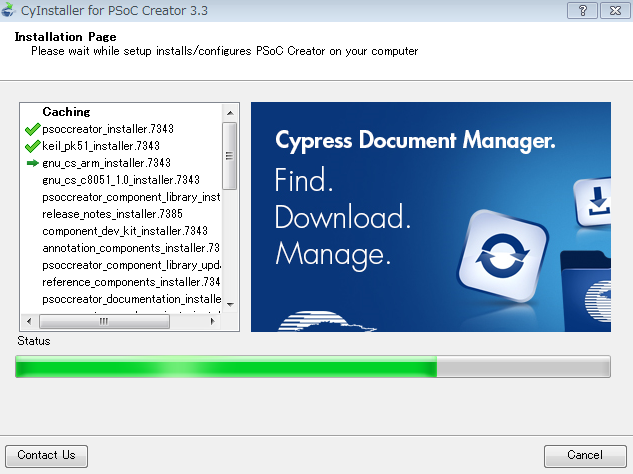Select keil_pk51_installer.7343 entry
The height and width of the screenshot is (474, 633).
101,146
